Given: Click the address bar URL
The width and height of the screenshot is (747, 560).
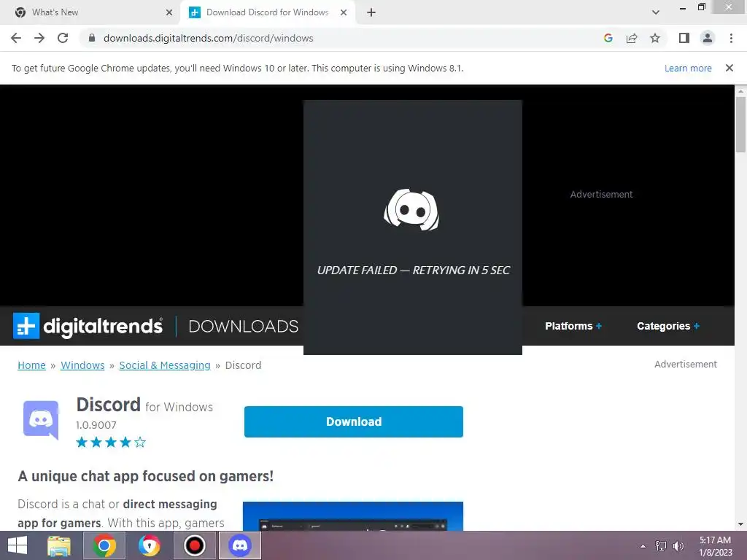Looking at the screenshot, I should coord(208,38).
